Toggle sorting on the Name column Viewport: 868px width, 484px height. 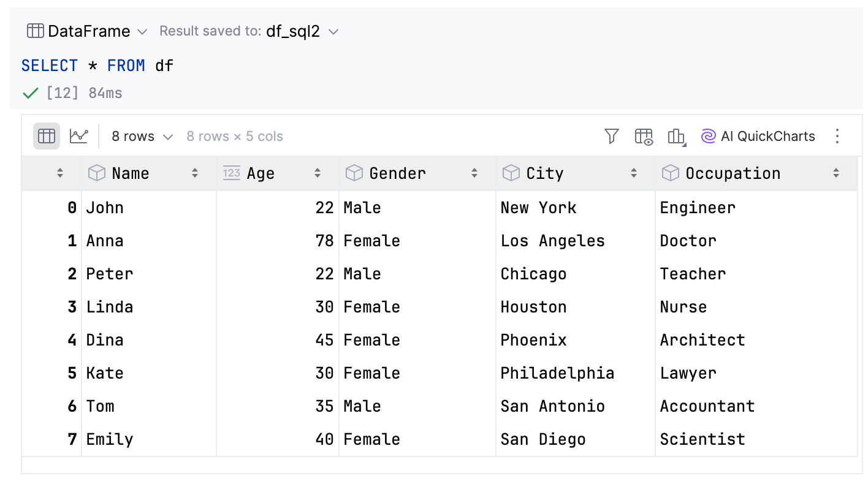[195, 173]
